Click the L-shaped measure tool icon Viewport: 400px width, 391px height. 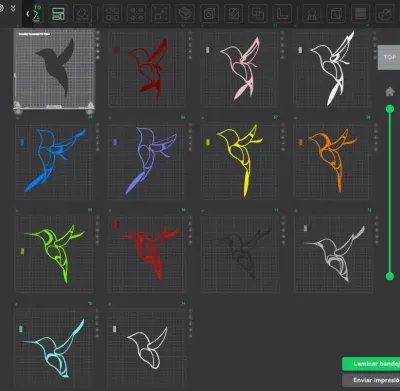click(282, 14)
